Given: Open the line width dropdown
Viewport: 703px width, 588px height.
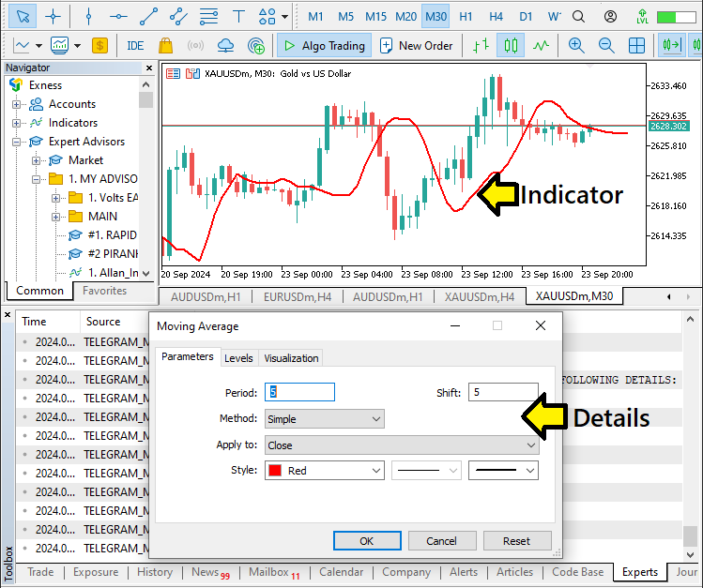Looking at the screenshot, I should [503, 471].
